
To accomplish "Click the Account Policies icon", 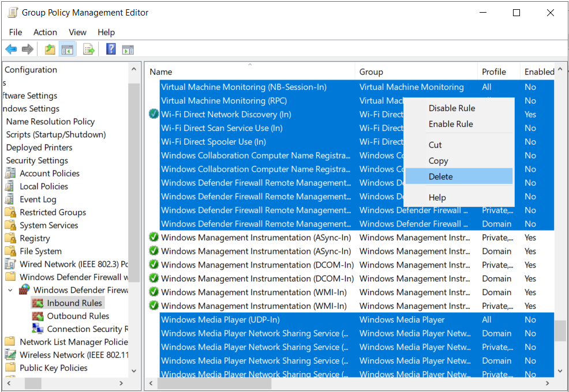I will (x=10, y=174).
